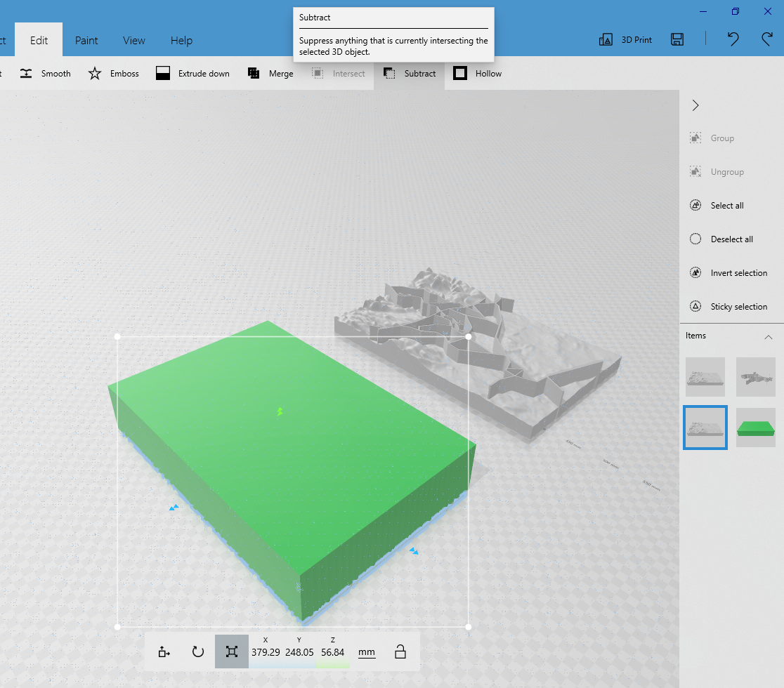Change the measurement unit from mm
Viewport: 784px width, 688px height.
(367, 651)
